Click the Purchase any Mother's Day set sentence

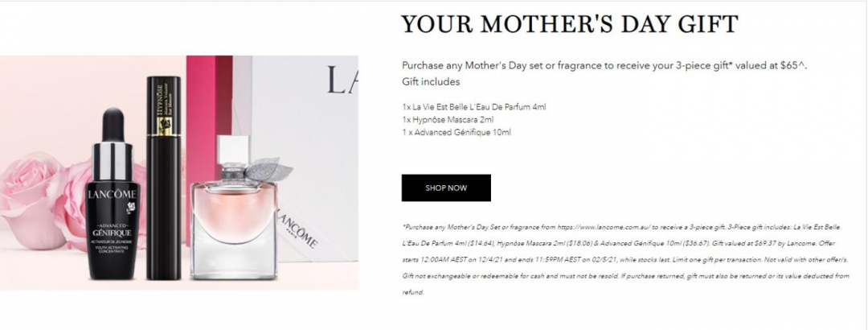pyautogui.click(x=604, y=65)
